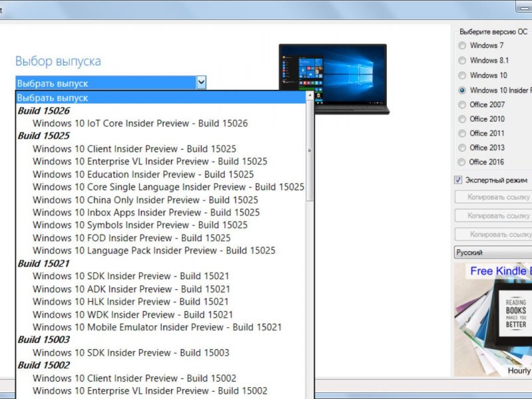Pick Windows 10 Client Insider Preview Build 15025
Image resolution: width=532 pixels, height=399 pixels.
click(x=134, y=148)
